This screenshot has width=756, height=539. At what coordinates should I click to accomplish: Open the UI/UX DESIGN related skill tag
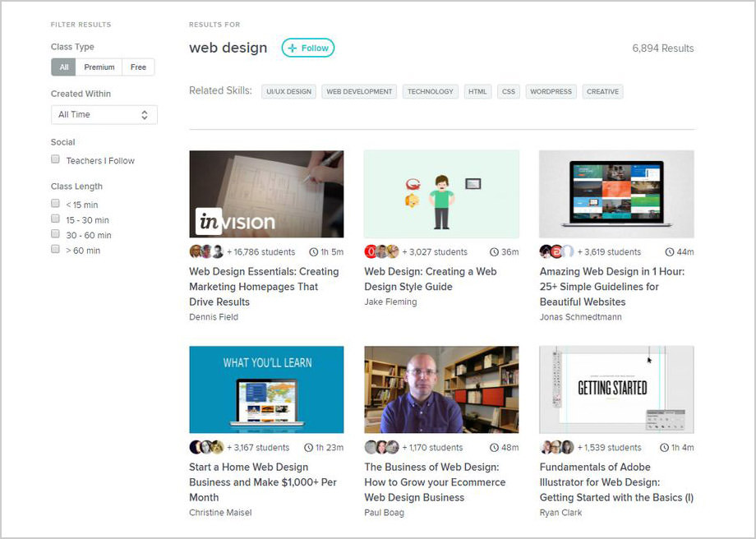point(288,91)
